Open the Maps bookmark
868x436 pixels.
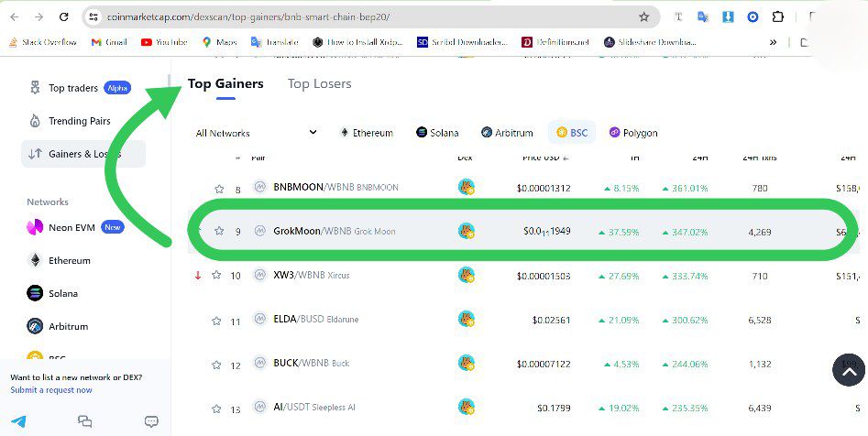pos(220,42)
